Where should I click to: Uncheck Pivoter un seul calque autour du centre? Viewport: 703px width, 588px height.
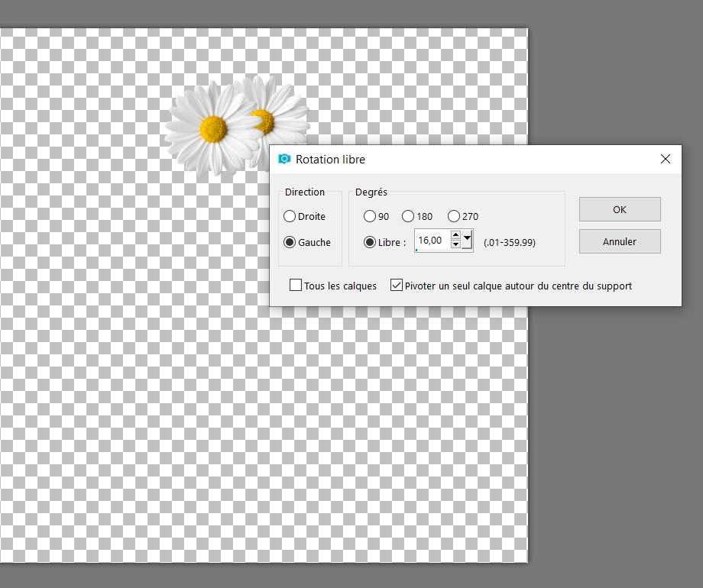pos(397,286)
